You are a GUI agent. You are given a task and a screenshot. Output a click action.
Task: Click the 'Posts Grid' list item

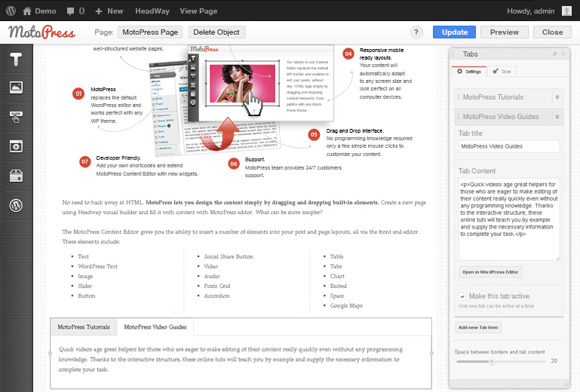pyautogui.click(x=217, y=286)
